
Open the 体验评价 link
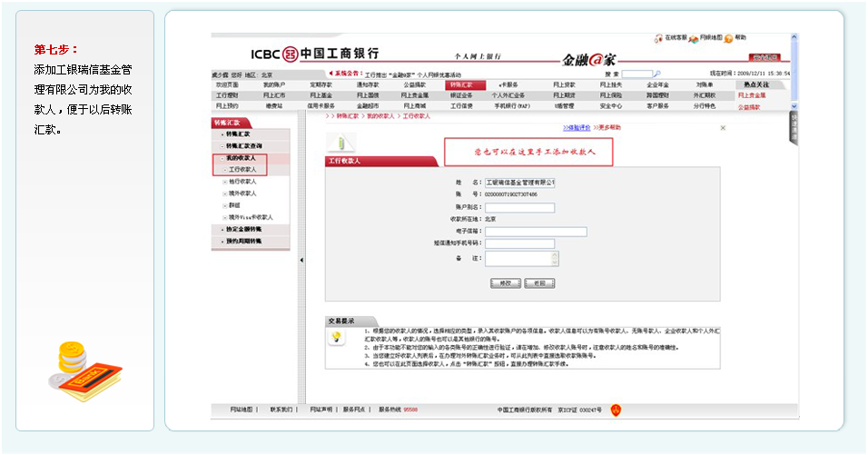tap(577, 128)
